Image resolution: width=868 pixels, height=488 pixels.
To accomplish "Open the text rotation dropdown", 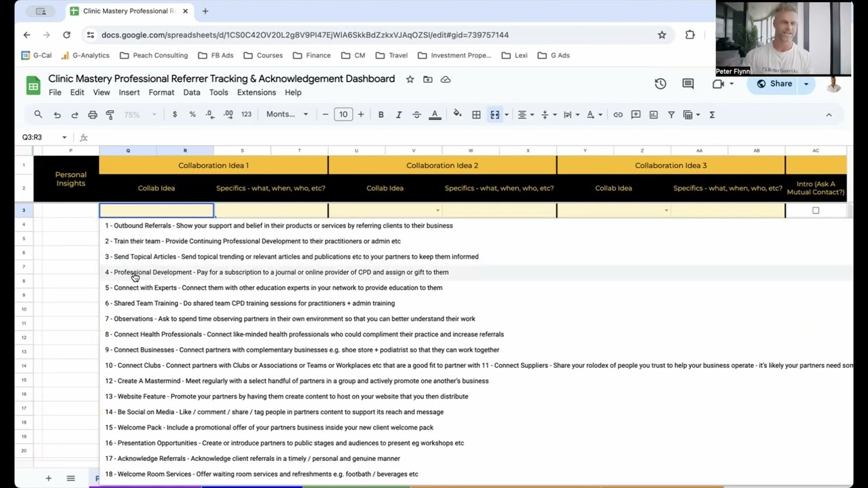I will 593,115.
